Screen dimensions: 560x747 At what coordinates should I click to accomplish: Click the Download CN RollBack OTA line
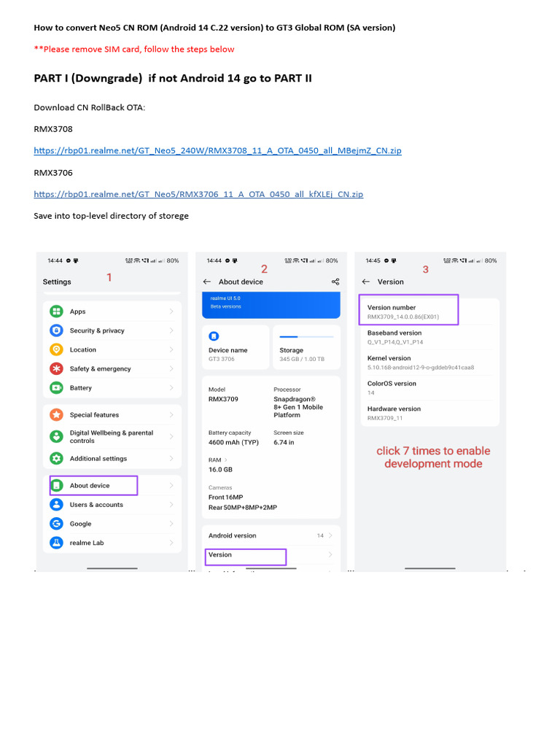[x=90, y=108]
